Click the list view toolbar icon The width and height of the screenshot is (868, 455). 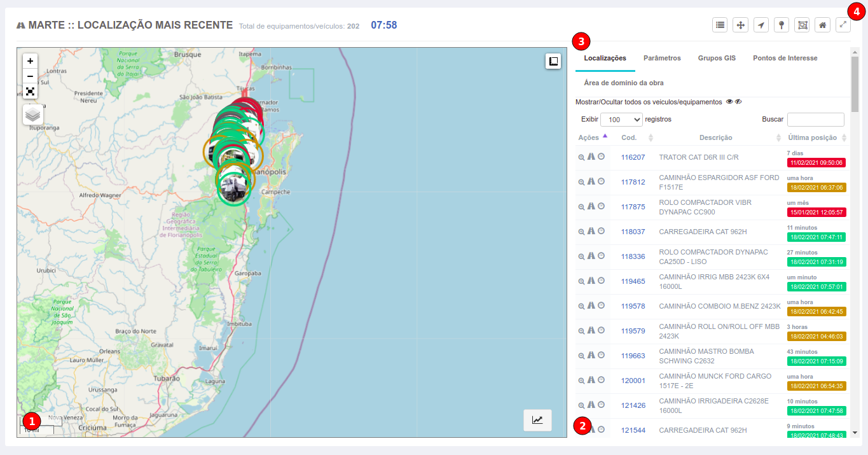tap(720, 25)
